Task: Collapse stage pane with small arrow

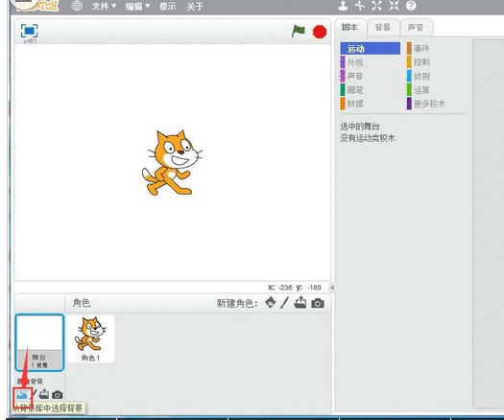Action: click(x=332, y=288)
